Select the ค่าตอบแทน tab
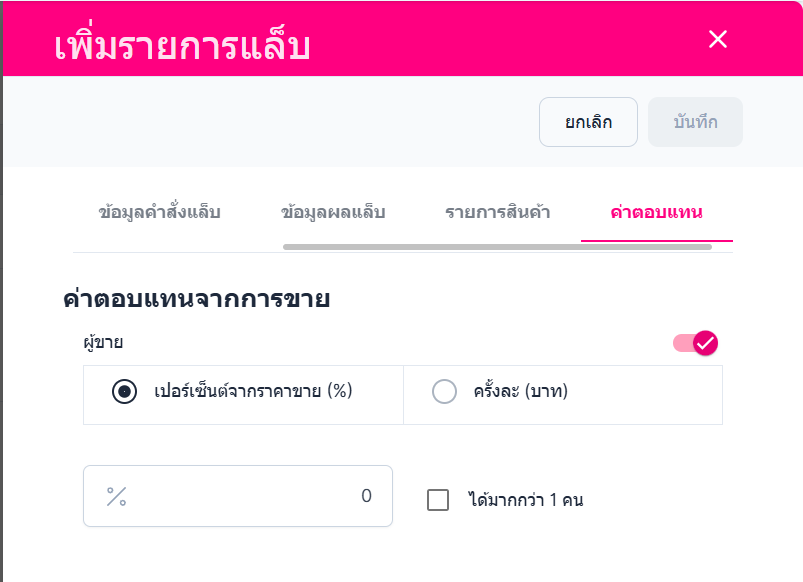This screenshot has width=803, height=582. 656,212
